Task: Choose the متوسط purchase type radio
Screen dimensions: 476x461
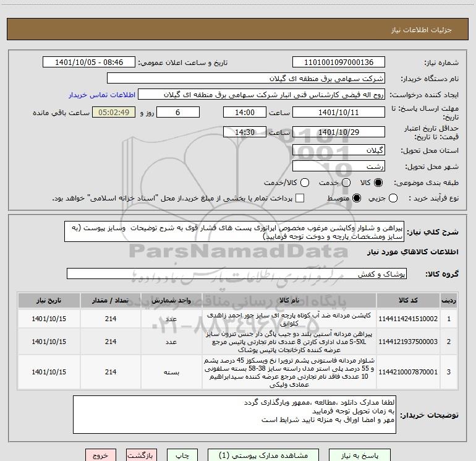Action: [357, 198]
